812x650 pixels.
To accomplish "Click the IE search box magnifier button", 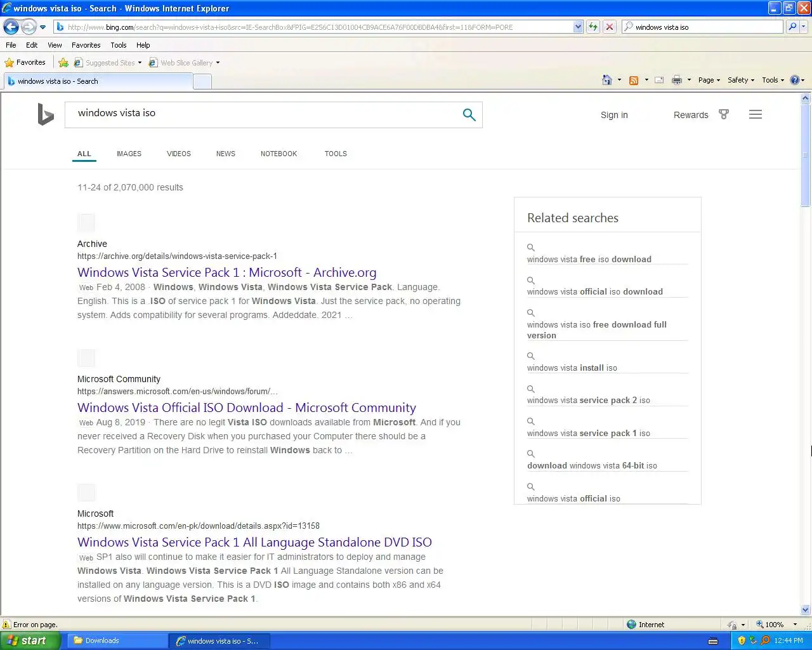I will (x=792, y=27).
